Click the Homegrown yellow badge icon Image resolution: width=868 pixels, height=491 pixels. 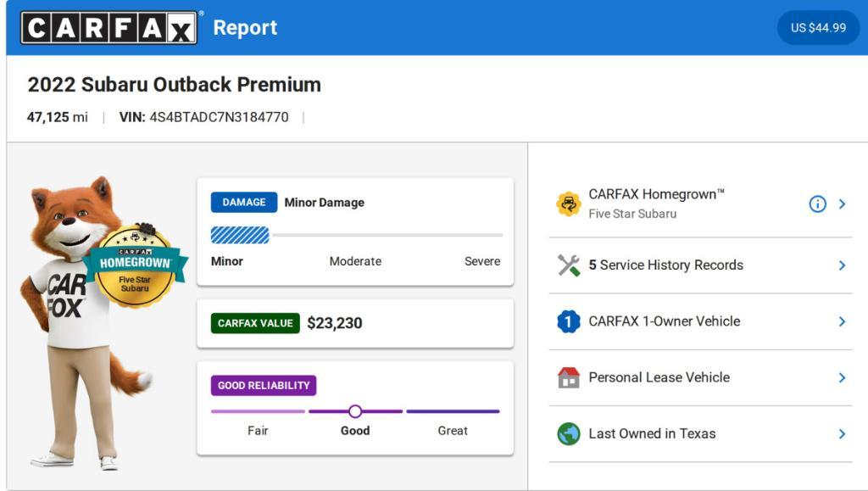click(x=569, y=204)
